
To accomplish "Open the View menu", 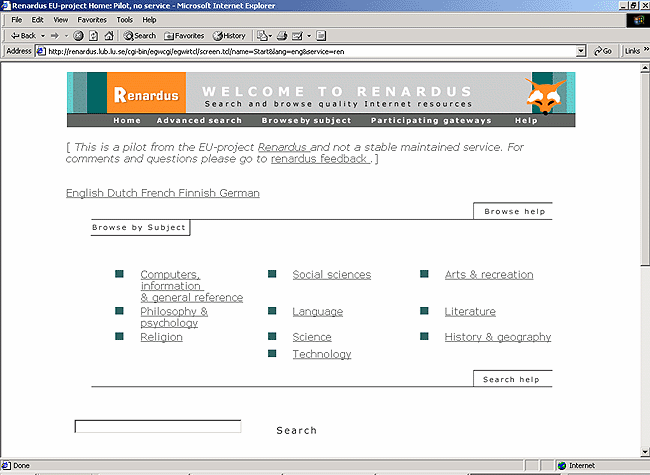I will coord(61,20).
